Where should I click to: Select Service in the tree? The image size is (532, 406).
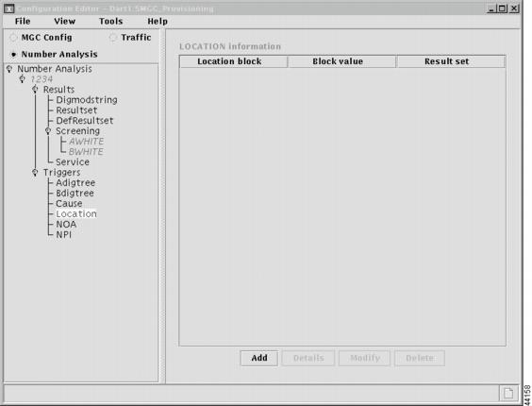73,162
